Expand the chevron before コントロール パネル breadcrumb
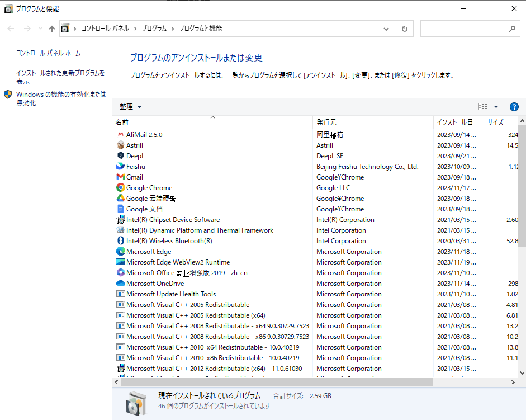The height and width of the screenshot is (420, 526). pos(75,29)
